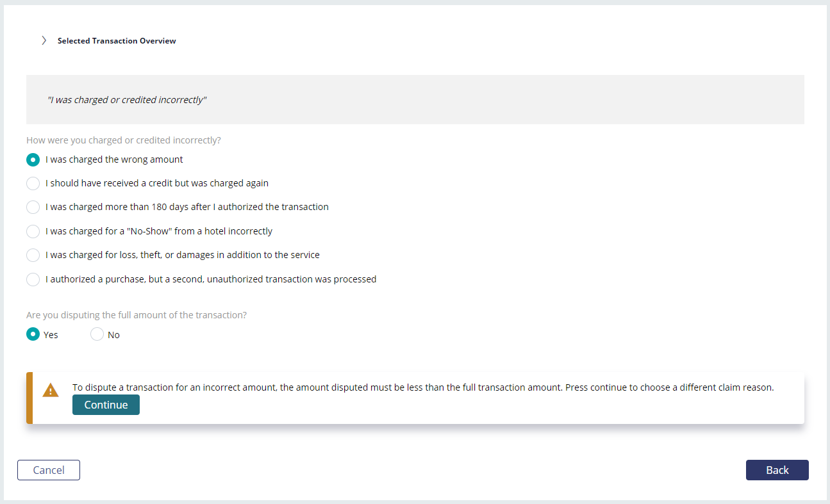Click the "How were you charged or credited incorrectly?" question

124,140
